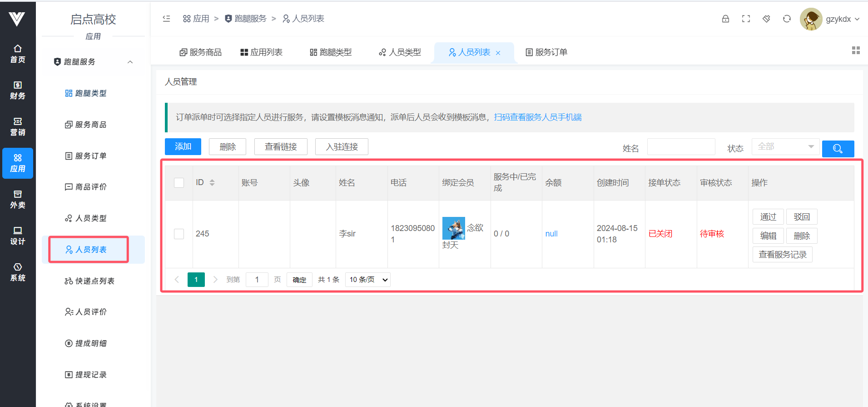Toggle fullscreen mode icon
The height and width of the screenshot is (407, 868).
click(746, 19)
